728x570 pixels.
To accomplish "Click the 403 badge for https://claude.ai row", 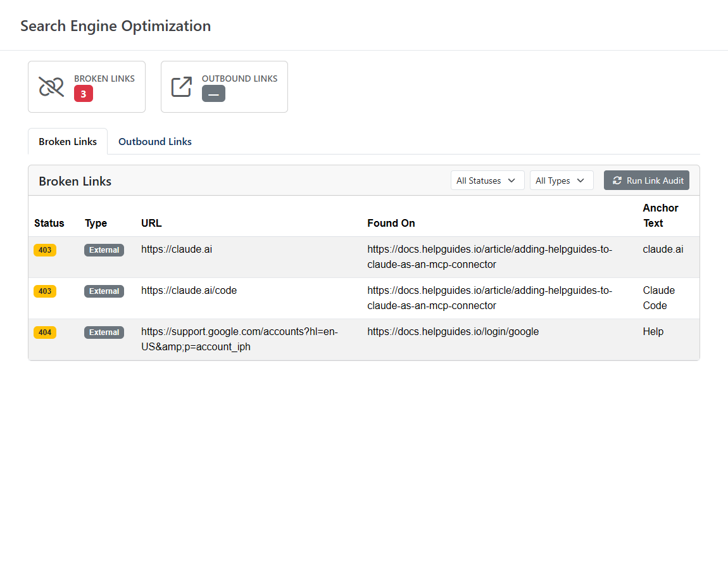I will coord(45,250).
